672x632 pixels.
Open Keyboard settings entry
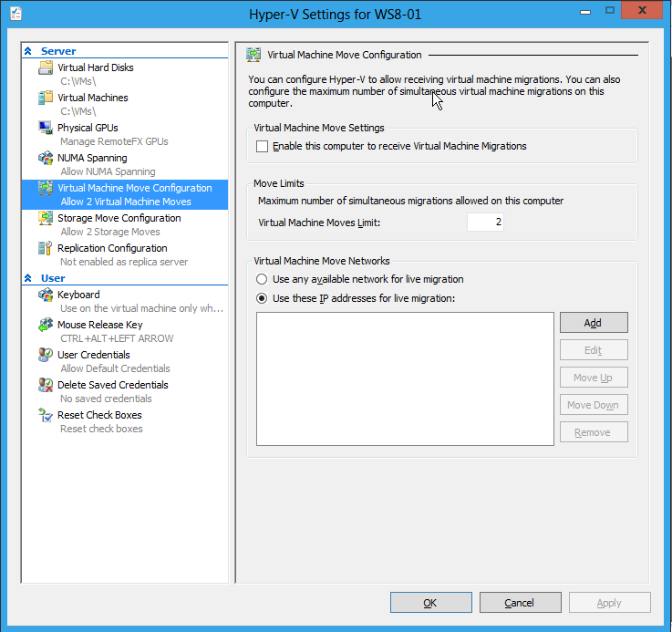[125, 302]
